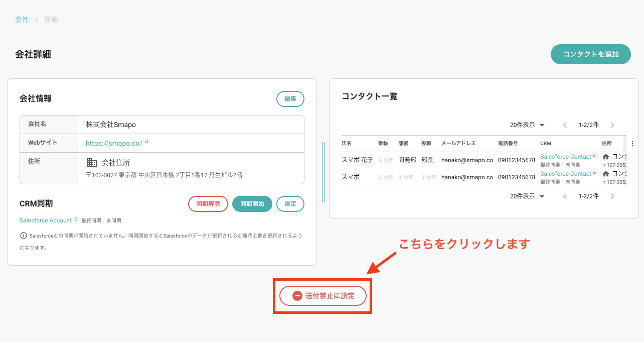644x343 pixels.
Task: Open the three-dot column menu in contact table
Action: [632, 144]
